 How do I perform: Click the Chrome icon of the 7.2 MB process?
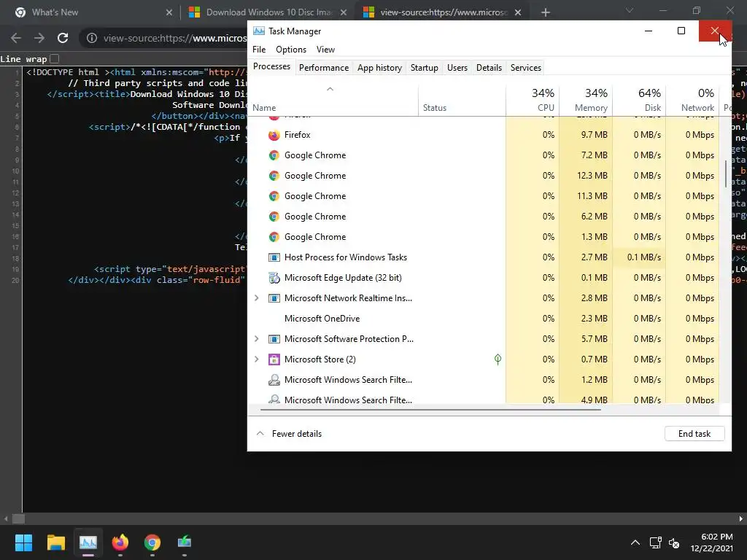point(274,155)
